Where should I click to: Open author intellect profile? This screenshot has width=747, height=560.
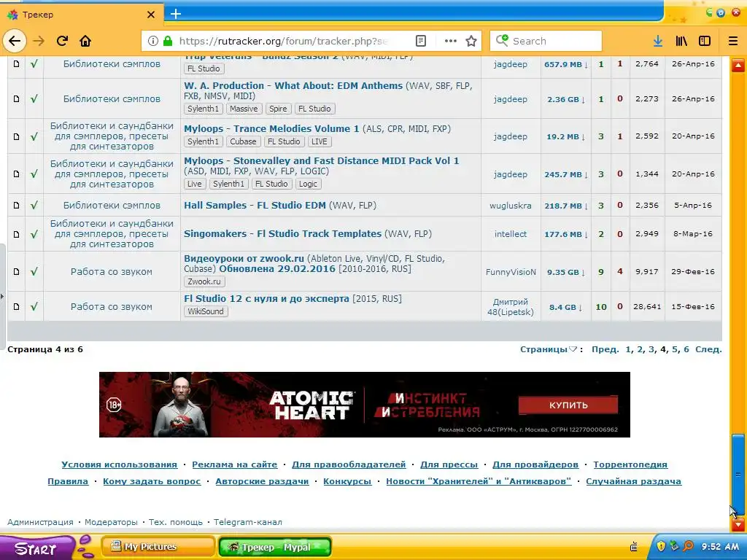pos(510,234)
